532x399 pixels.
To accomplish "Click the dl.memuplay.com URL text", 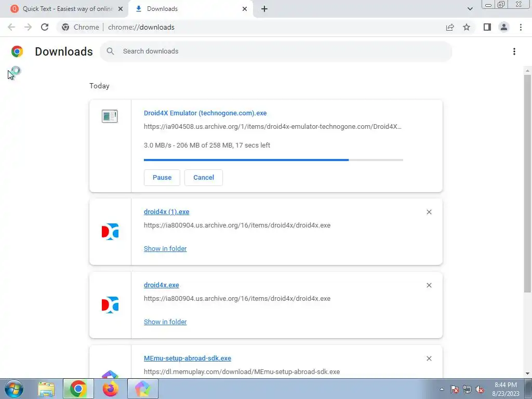I will pos(242,372).
